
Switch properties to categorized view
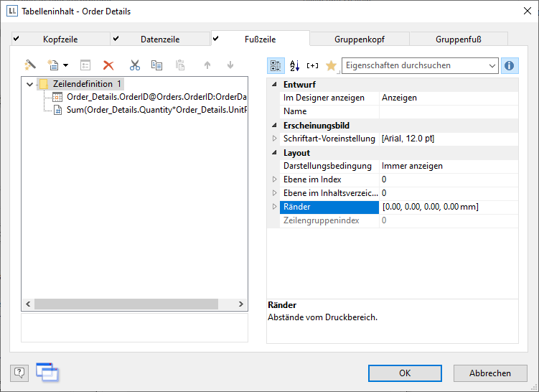pos(276,65)
